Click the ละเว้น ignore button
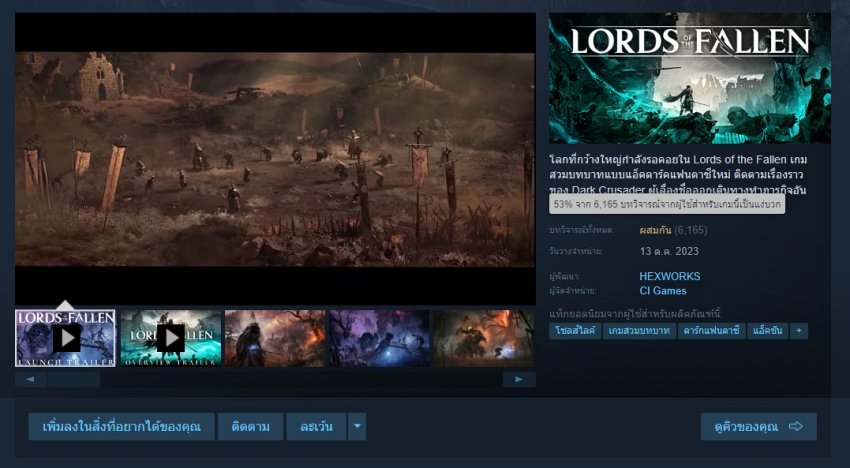The image size is (850, 468). point(316,427)
